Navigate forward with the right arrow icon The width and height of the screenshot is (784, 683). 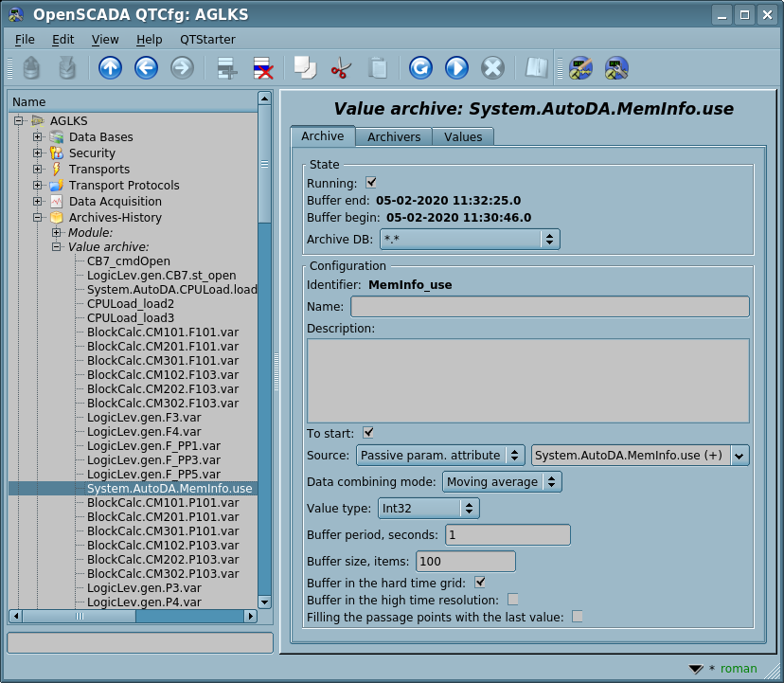182,68
